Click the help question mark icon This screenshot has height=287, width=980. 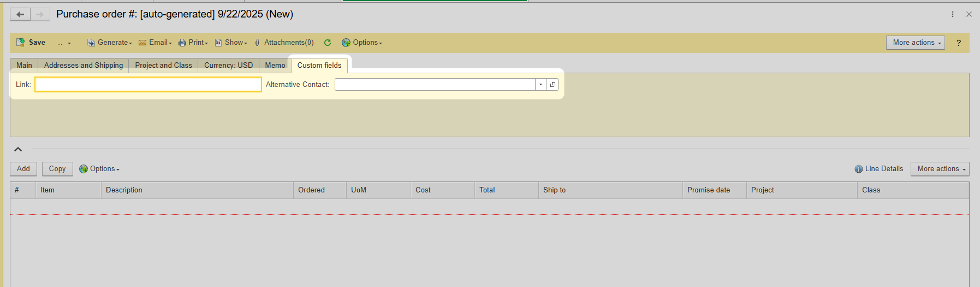[x=959, y=43]
